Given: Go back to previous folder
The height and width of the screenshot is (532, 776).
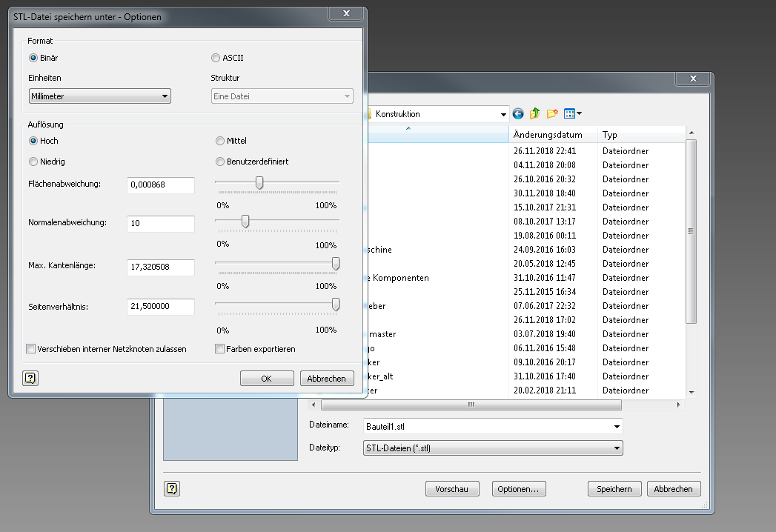Looking at the screenshot, I should click(x=517, y=114).
